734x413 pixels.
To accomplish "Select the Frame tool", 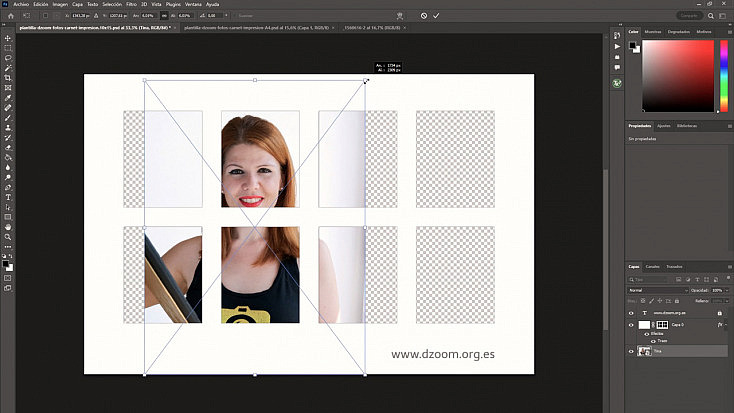I will (x=8, y=88).
